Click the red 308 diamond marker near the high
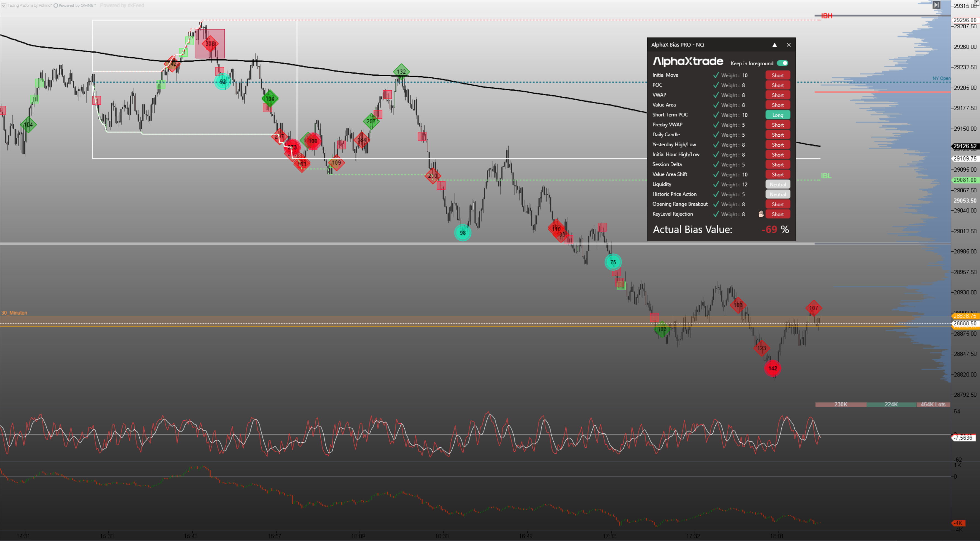This screenshot has width=980, height=541. pos(210,44)
